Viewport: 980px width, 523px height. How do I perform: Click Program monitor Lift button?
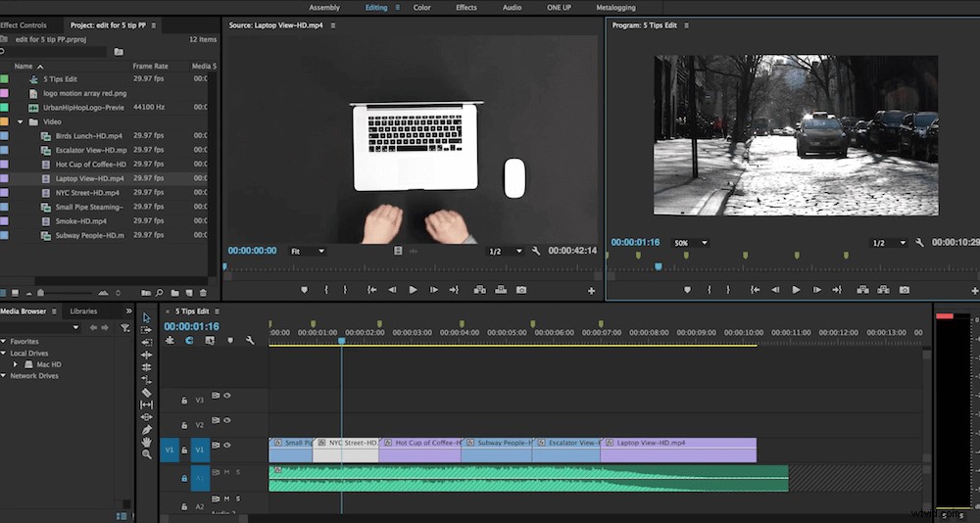862,290
